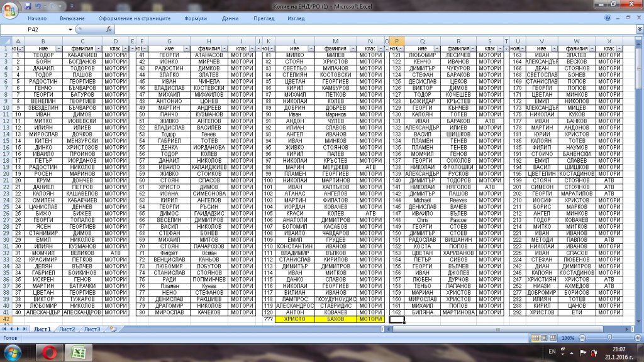Switch to Page Break Preview in the status bar
The height and width of the screenshot is (362, 644).
553,337
